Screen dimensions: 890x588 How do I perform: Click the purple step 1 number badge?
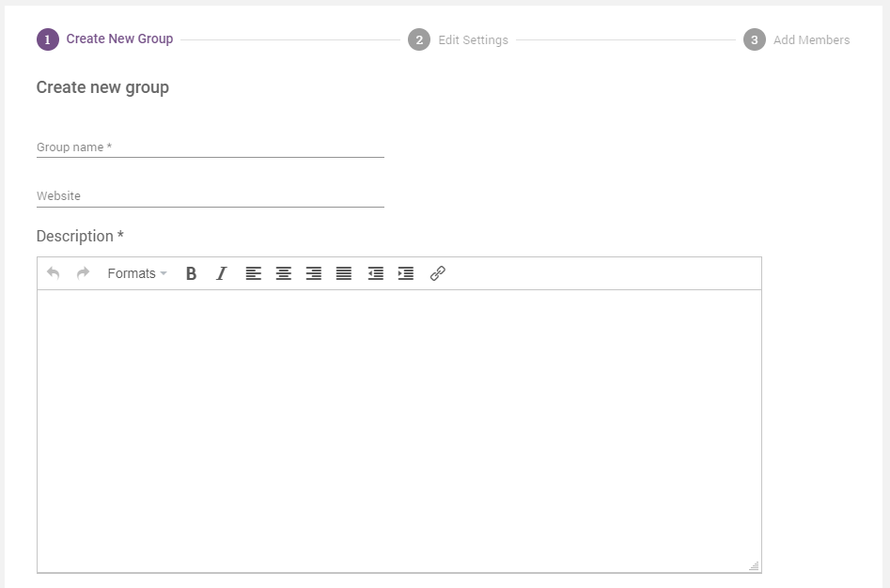tap(47, 39)
